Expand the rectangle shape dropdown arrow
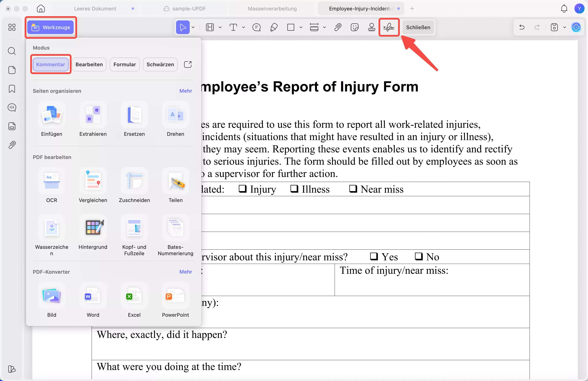The width and height of the screenshot is (588, 381). [x=301, y=27]
